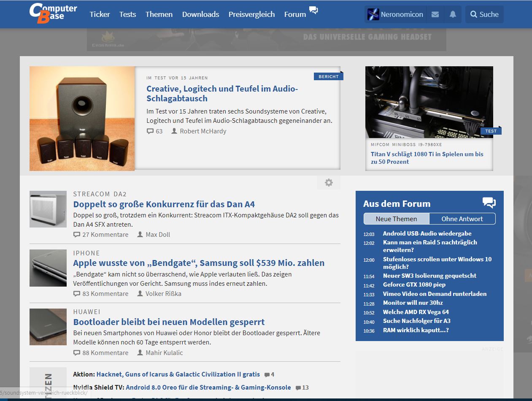Open the Neronomicon profile menu
Viewport: 532px width, 401px height.
pos(395,14)
